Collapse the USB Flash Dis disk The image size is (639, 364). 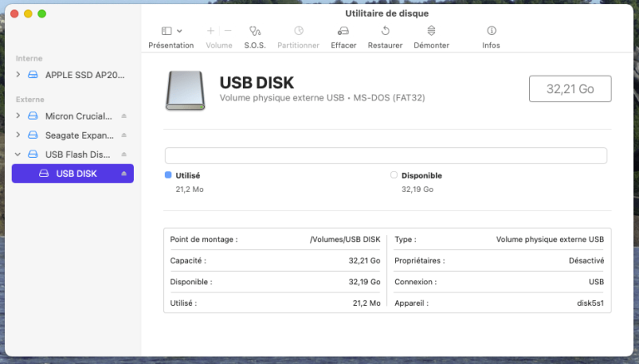tap(17, 155)
